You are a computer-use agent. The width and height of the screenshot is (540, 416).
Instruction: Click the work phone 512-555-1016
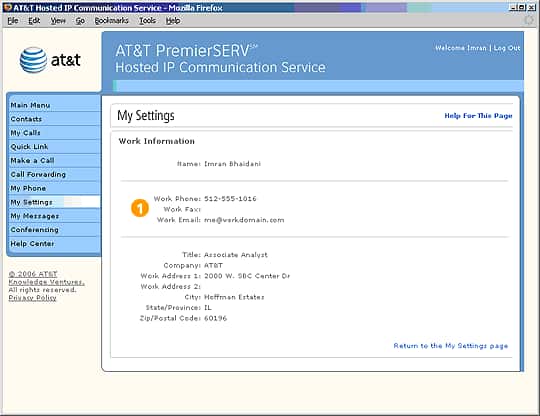[230, 199]
